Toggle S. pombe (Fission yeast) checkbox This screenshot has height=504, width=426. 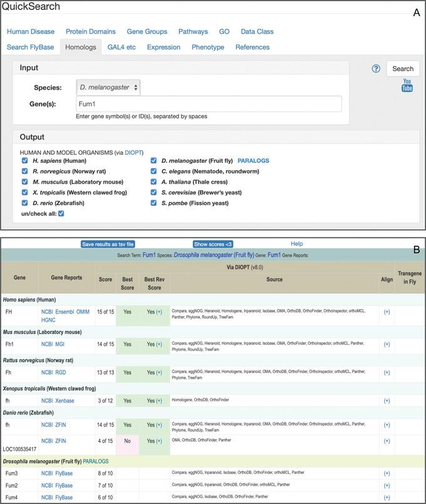(153, 203)
